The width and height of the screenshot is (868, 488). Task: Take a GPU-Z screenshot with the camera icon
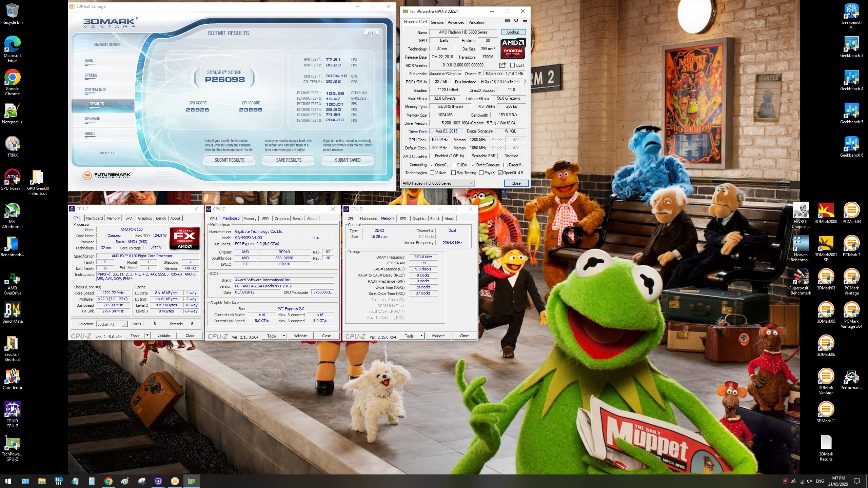(507, 21)
